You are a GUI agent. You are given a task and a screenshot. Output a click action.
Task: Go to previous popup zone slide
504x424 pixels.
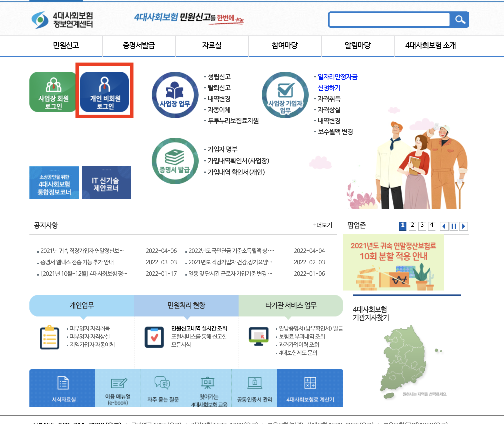coord(444,226)
